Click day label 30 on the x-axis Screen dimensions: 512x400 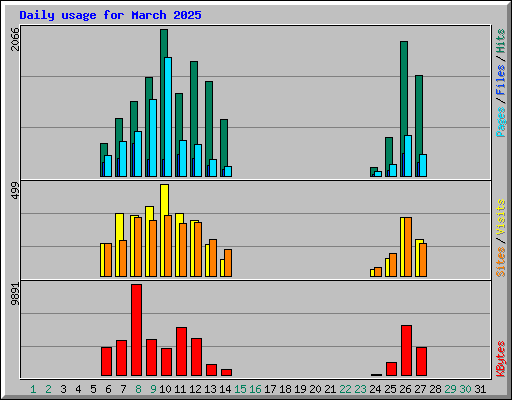point(465,389)
